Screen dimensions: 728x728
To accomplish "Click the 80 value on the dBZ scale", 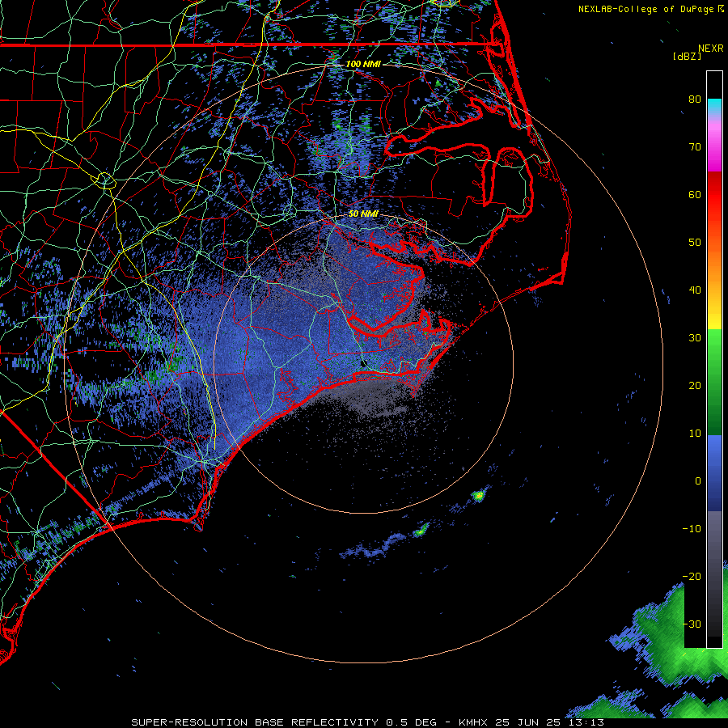I will 695,99.
